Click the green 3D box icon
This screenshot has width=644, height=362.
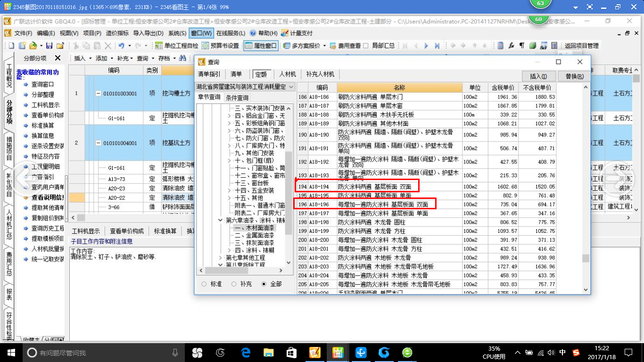[533, 46]
